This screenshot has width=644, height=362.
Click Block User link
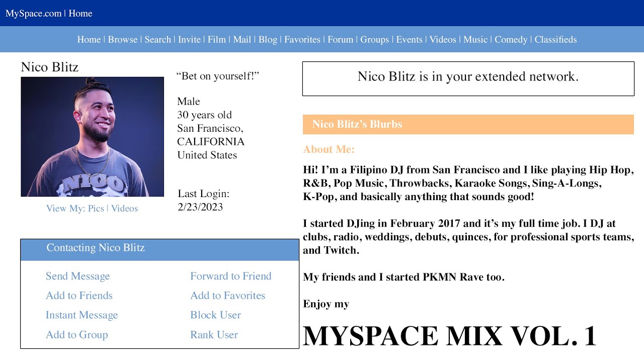click(215, 315)
